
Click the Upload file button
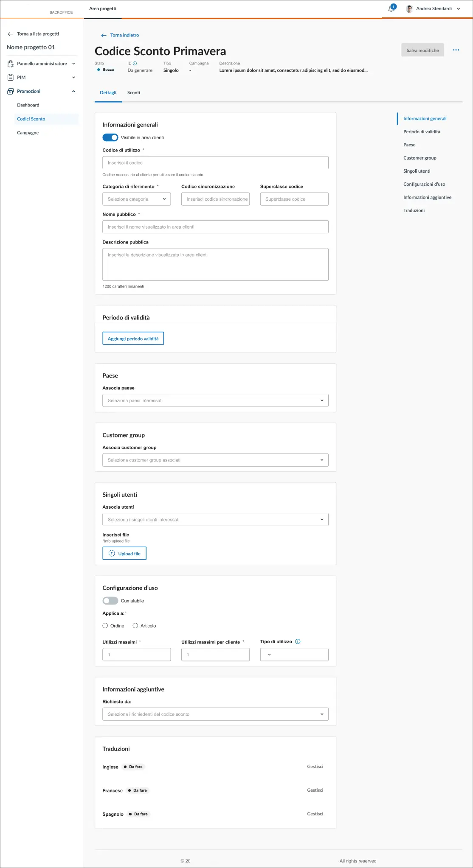click(x=124, y=554)
